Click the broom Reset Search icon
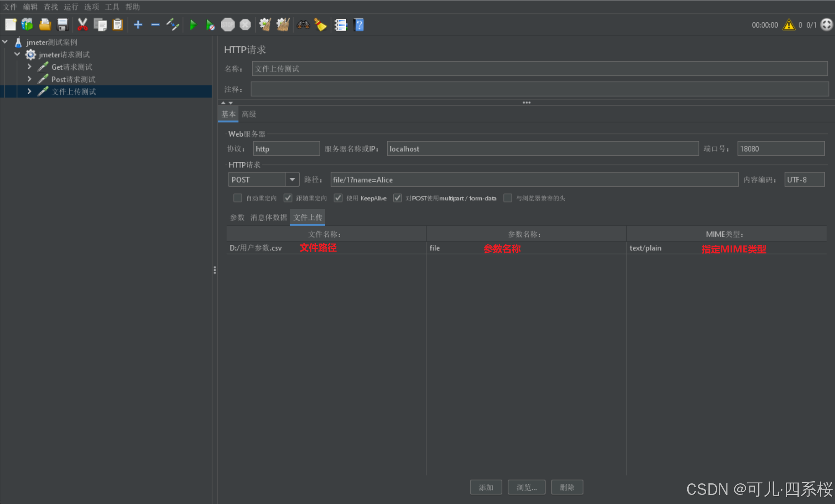The height and width of the screenshot is (504, 835). 320,25
